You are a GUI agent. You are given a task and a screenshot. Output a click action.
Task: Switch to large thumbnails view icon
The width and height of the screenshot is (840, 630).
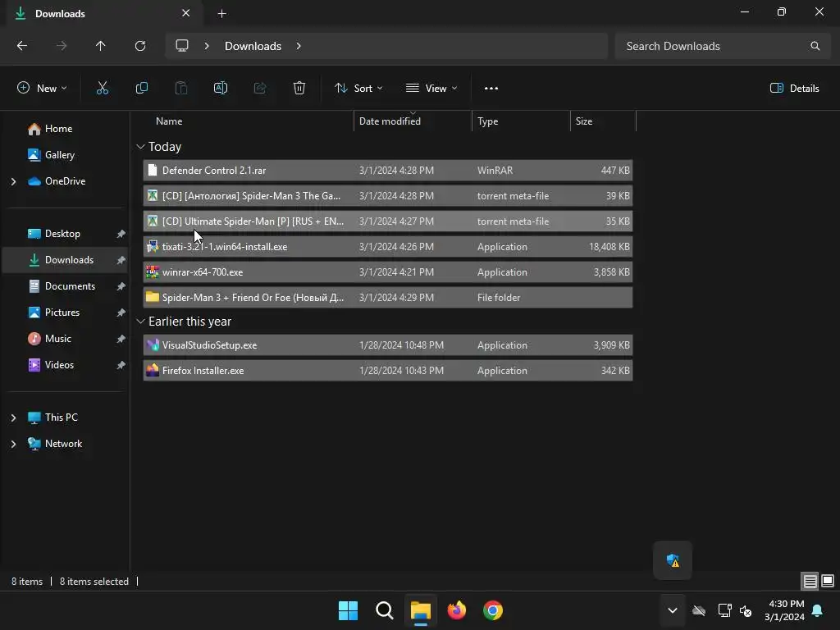pyautogui.click(x=828, y=581)
